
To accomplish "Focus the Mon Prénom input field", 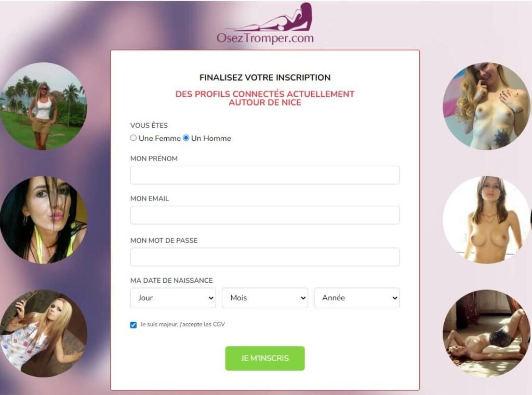I will tap(265, 175).
